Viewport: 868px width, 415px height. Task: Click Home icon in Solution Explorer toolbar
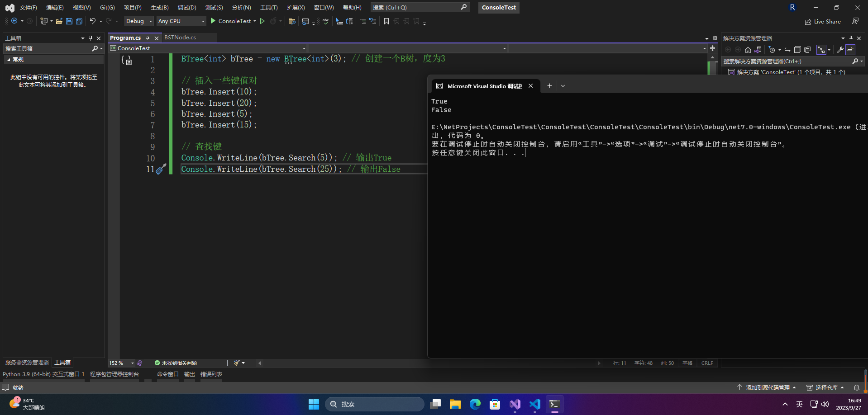(748, 50)
